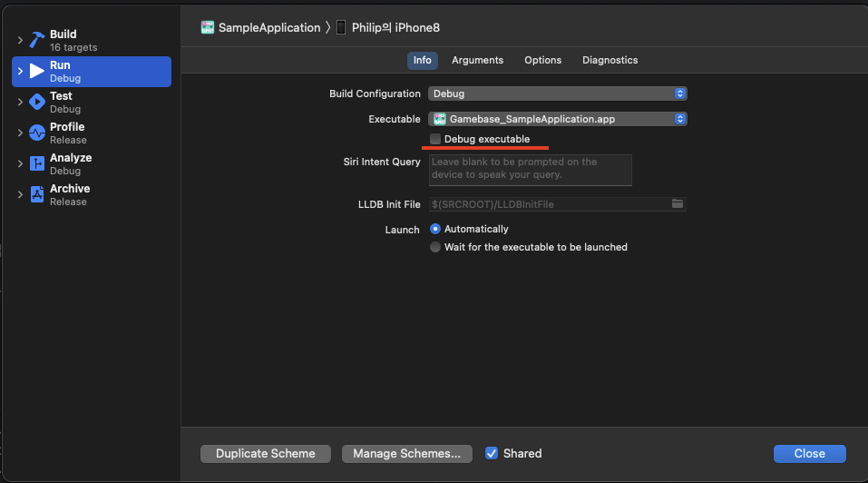The width and height of the screenshot is (868, 483).
Task: Select the Test Debug row
Action: 92,102
